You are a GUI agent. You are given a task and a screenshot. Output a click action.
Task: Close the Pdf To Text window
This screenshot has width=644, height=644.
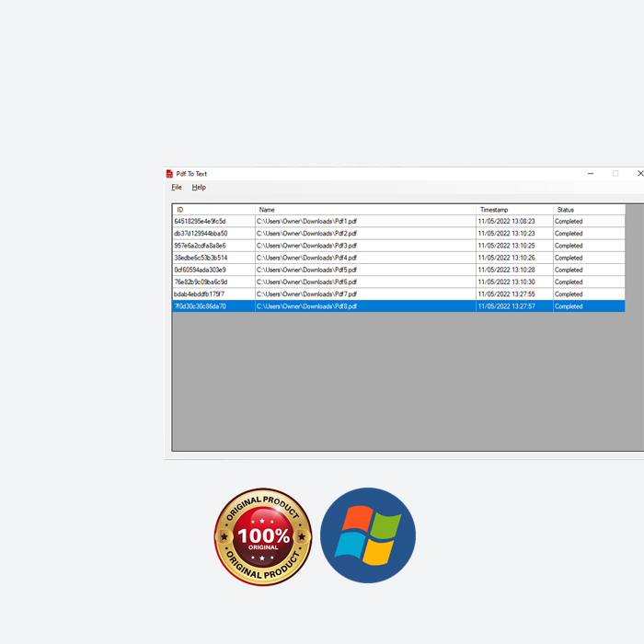[639, 174]
